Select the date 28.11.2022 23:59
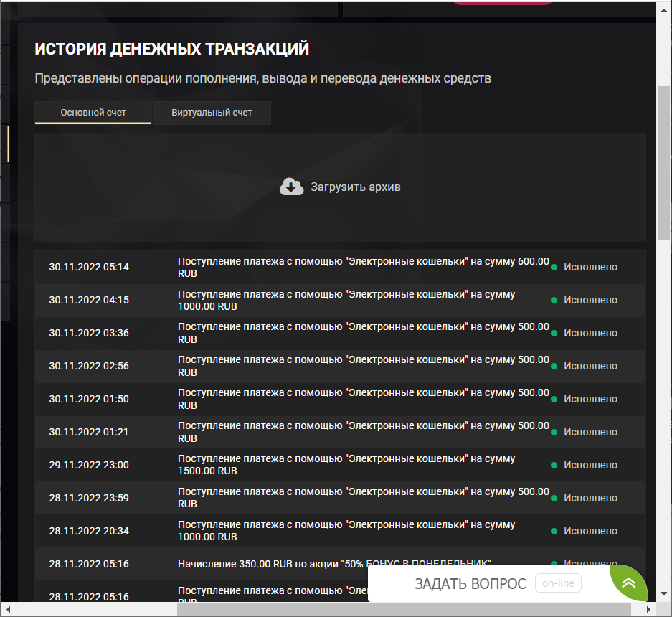Viewport: 672px width, 617px height. tap(89, 498)
